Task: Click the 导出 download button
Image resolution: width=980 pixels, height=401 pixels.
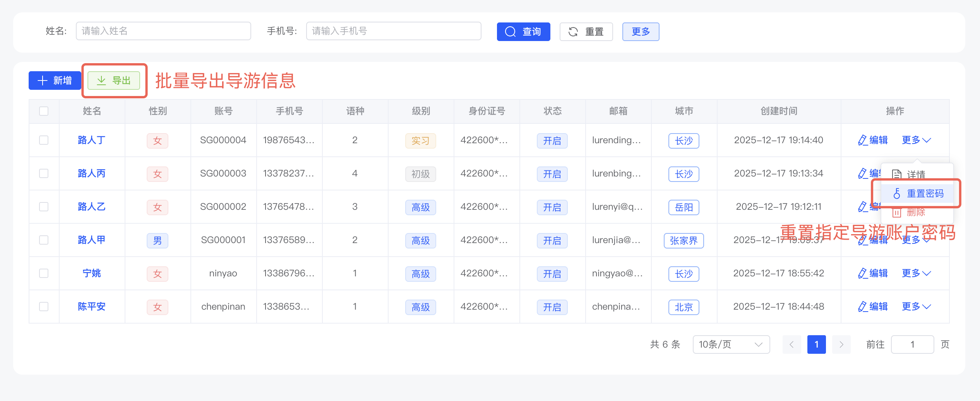Action: tap(114, 81)
